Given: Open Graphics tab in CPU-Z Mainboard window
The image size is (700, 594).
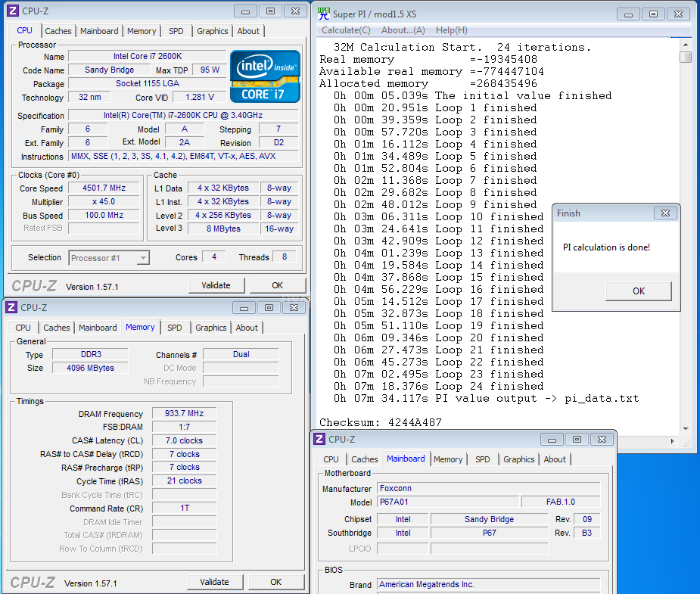Looking at the screenshot, I should click(518, 459).
